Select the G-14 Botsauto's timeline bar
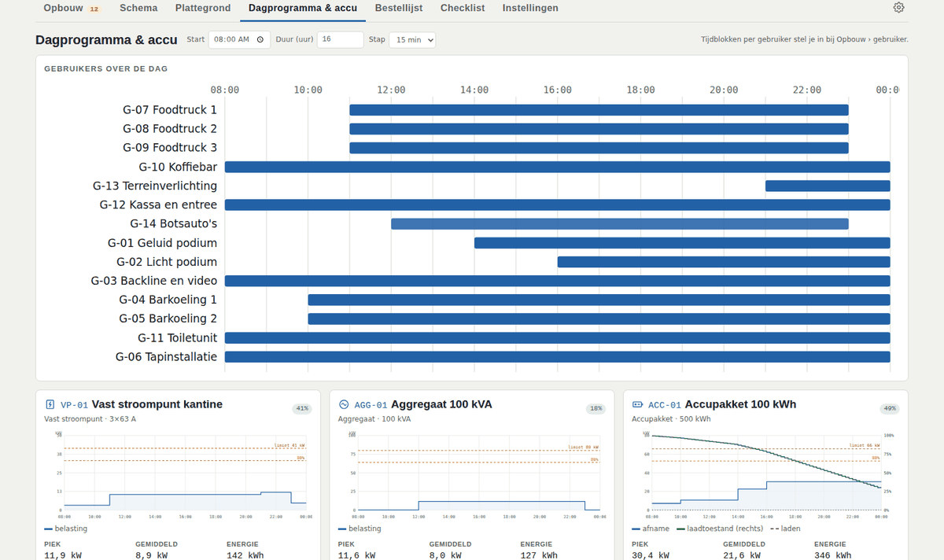The height and width of the screenshot is (560, 944). pyautogui.click(x=620, y=224)
